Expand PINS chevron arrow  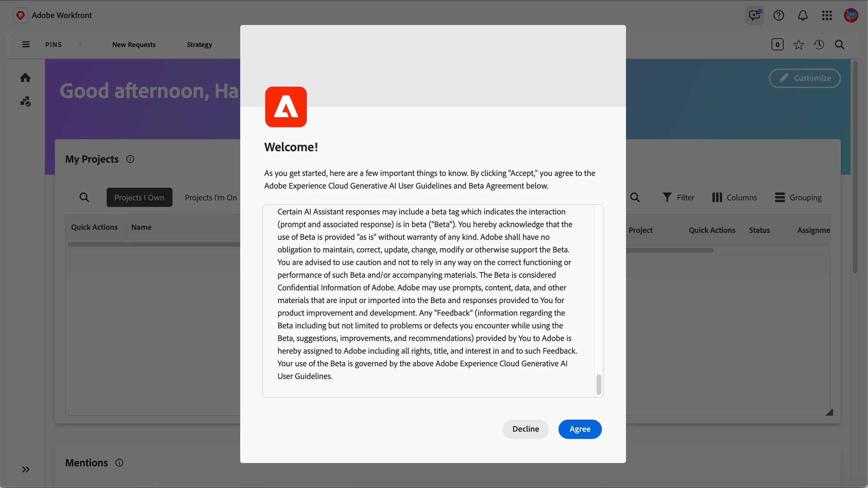click(79, 45)
